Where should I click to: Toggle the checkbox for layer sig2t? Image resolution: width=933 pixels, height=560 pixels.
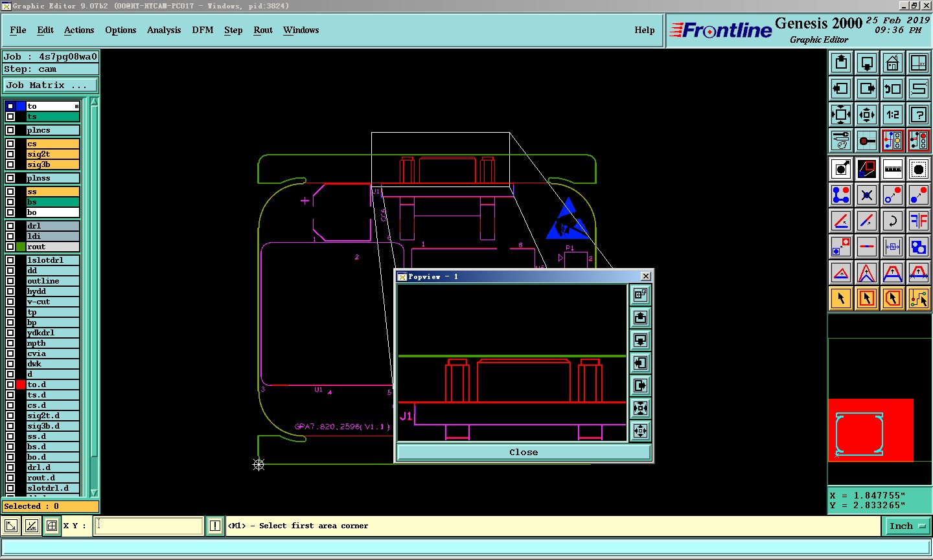[10, 154]
